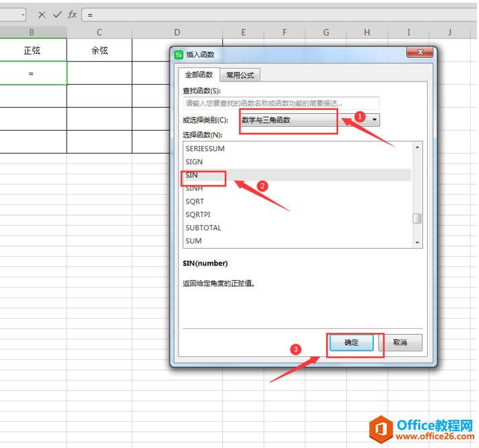Select column I header
The height and width of the screenshot is (448, 479).
coord(408,32)
